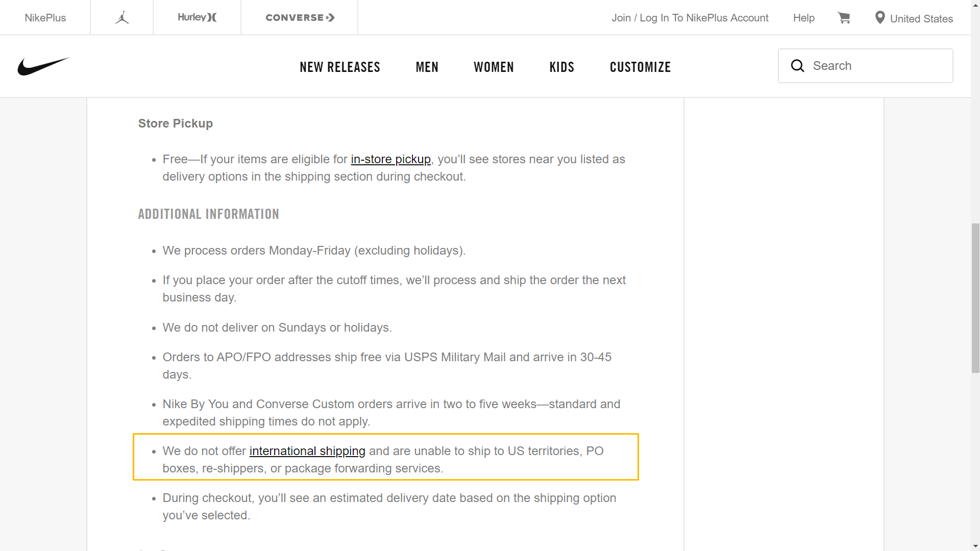Select the Kids menu item
Image resolution: width=980 pixels, height=551 pixels.
click(x=562, y=67)
